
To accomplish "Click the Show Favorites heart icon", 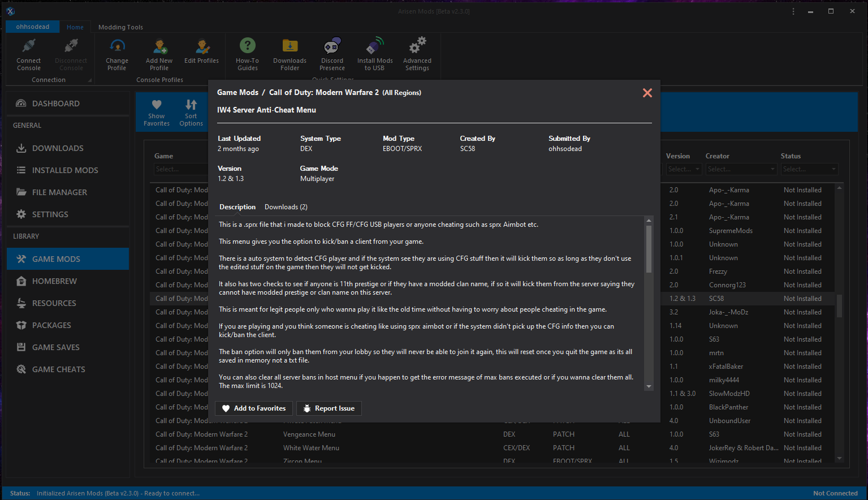I will click(x=157, y=105).
